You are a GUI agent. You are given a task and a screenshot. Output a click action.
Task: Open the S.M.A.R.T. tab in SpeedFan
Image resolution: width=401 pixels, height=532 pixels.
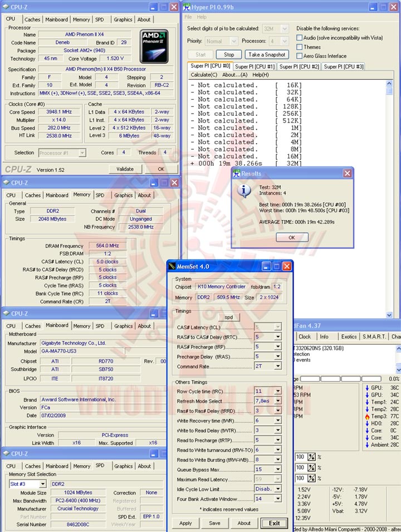374,336
